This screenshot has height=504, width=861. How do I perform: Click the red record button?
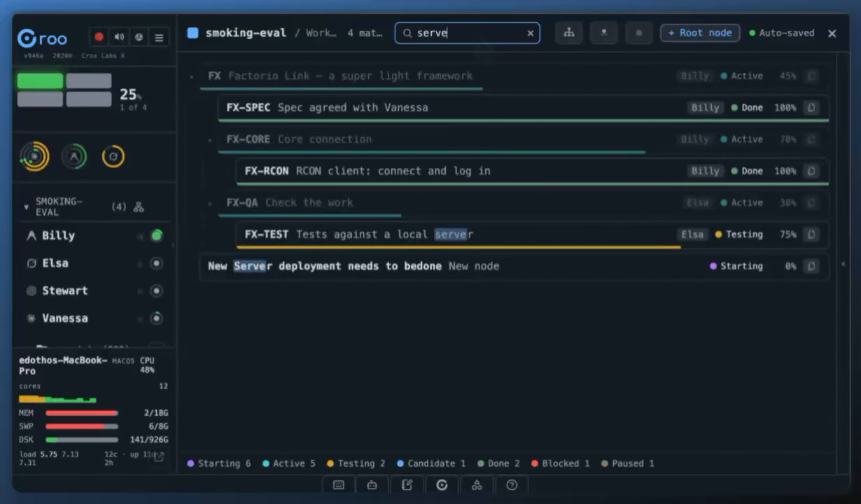coord(99,37)
